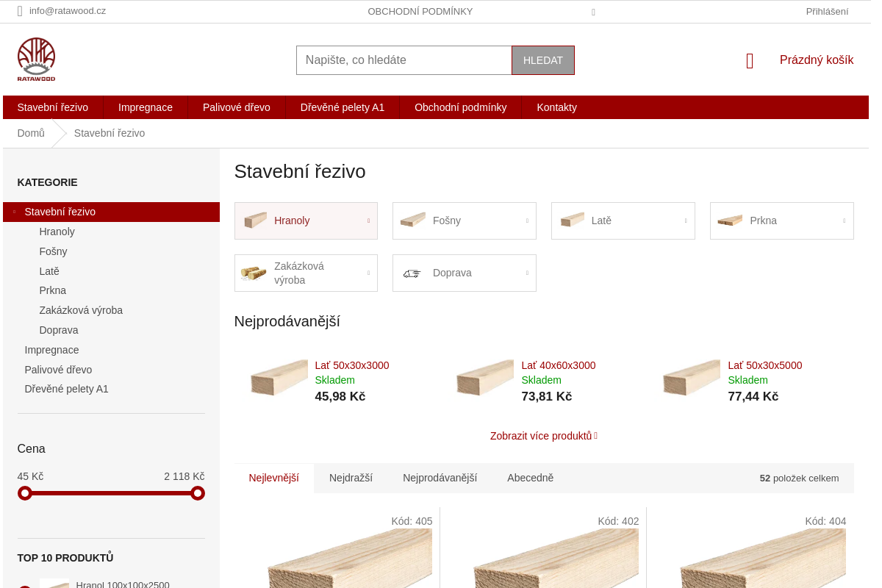Click the minimum price slider handle
The width and height of the screenshot is (882, 588).
25,493
